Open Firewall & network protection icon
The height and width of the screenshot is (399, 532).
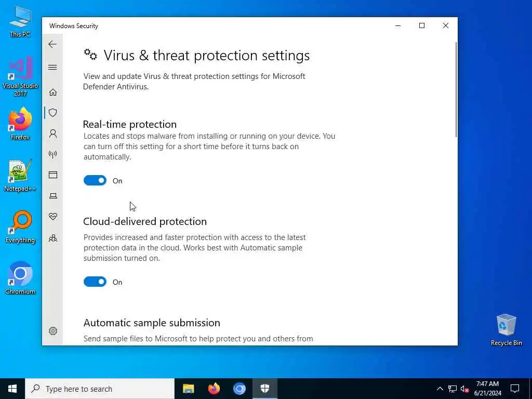53,154
